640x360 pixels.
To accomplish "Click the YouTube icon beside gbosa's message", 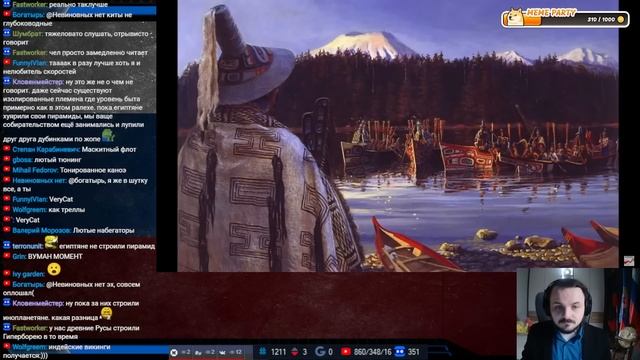I will click(7, 159).
